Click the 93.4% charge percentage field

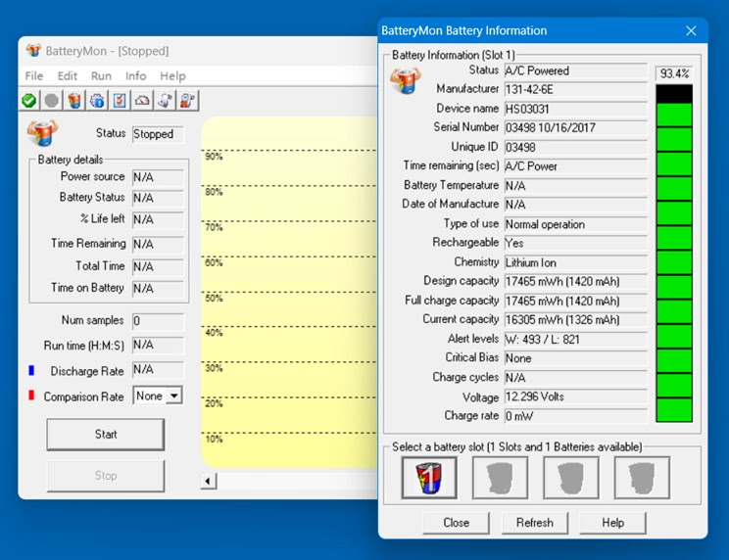[674, 73]
